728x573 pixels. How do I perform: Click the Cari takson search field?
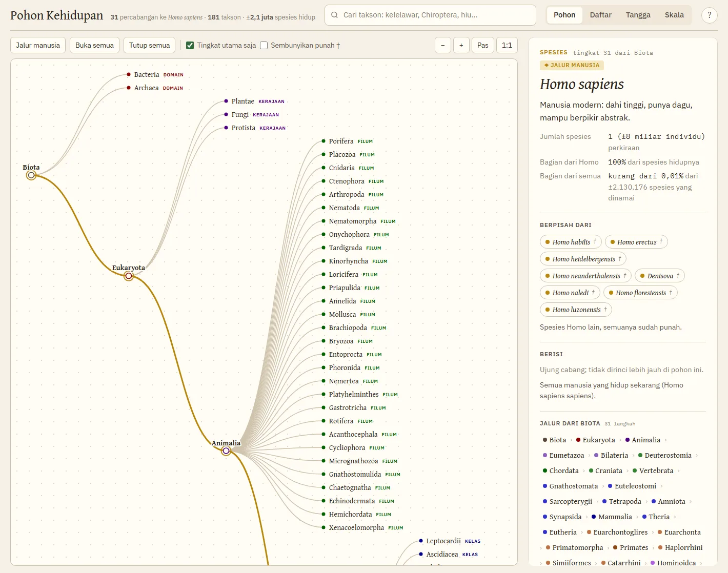(431, 15)
